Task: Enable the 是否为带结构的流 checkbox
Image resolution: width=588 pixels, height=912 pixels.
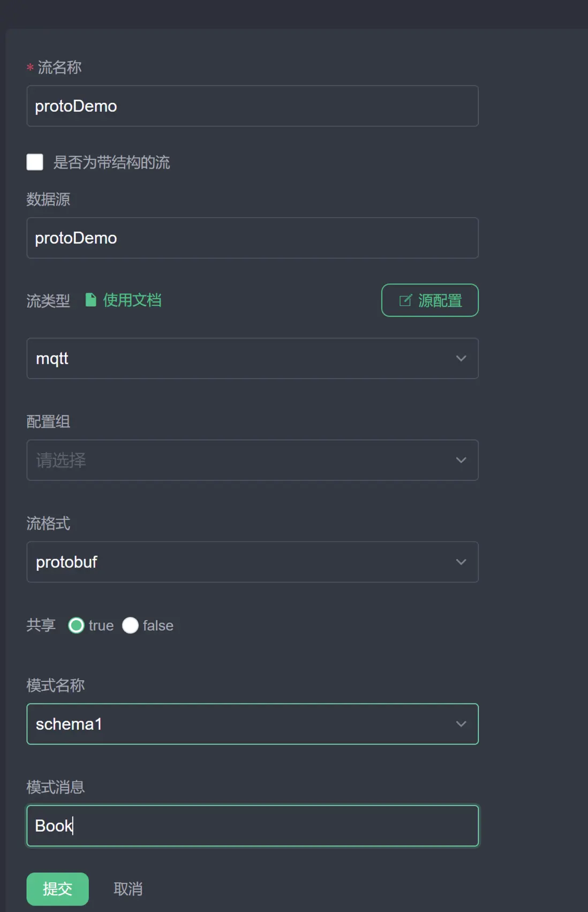Action: coord(35,162)
